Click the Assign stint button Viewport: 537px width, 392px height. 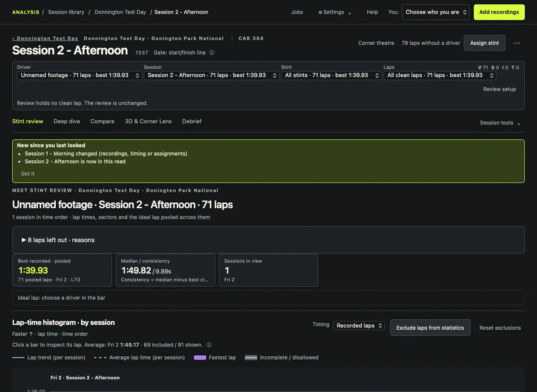[485, 43]
